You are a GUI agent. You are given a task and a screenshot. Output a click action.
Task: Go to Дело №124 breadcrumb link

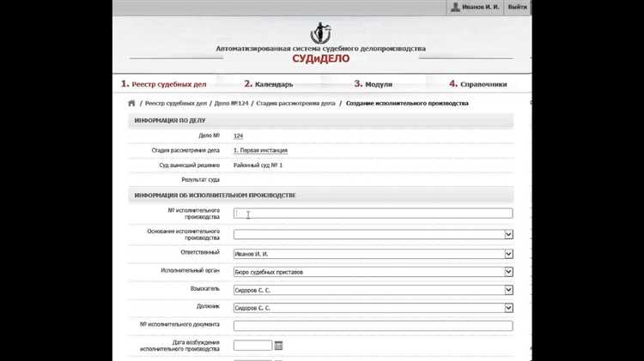point(231,104)
